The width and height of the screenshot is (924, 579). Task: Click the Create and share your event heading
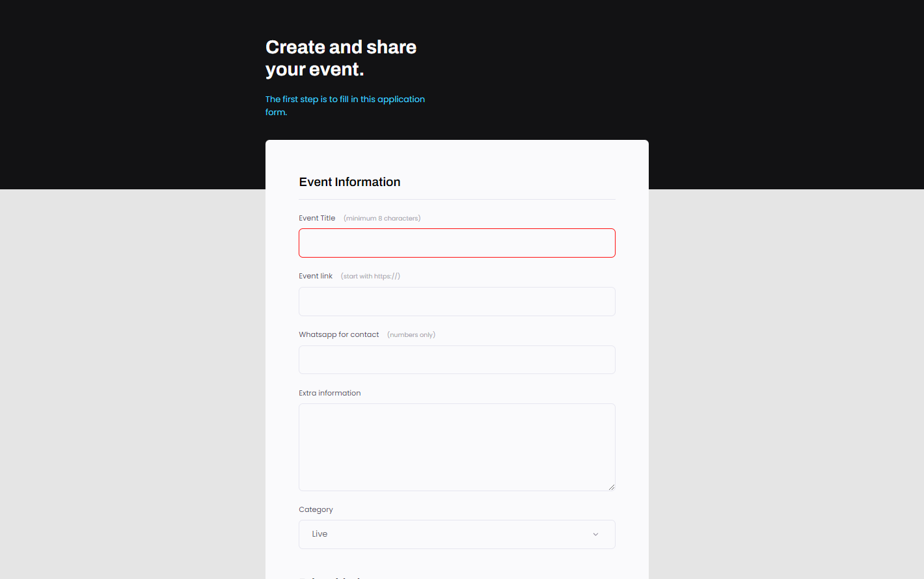(x=340, y=58)
